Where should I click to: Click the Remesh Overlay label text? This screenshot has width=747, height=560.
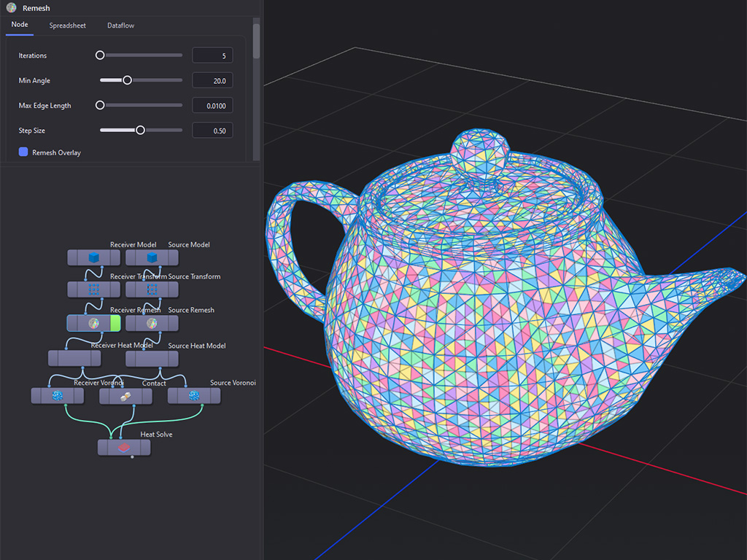pyautogui.click(x=57, y=153)
